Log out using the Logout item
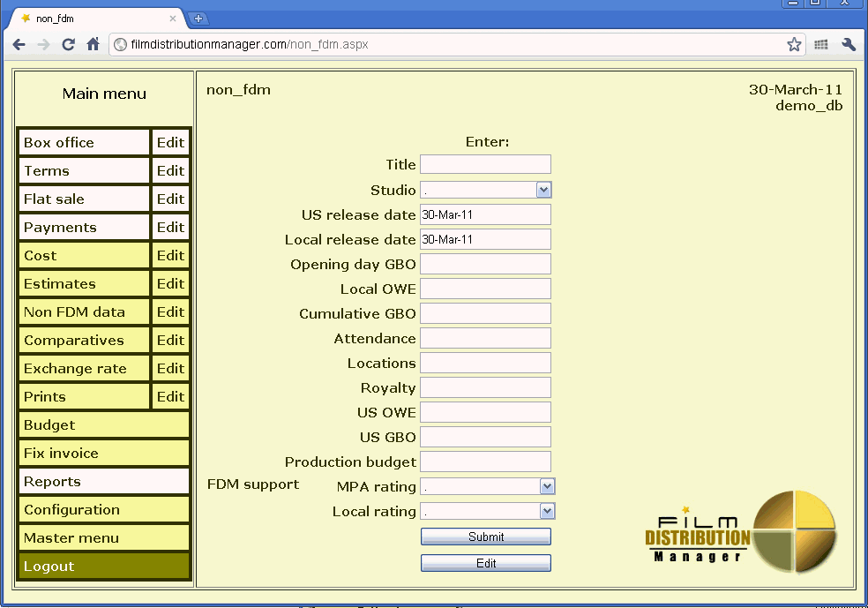868x608 pixels. pos(103,567)
